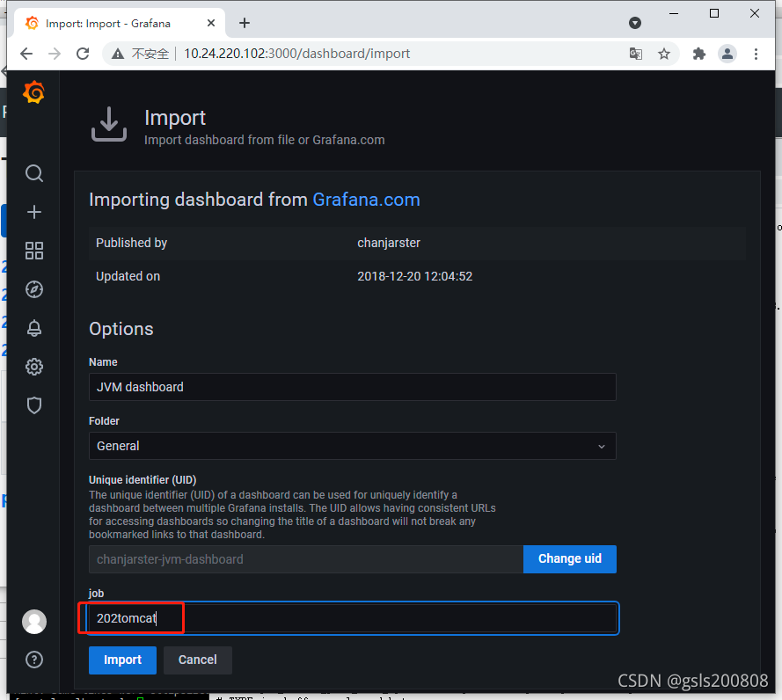Image resolution: width=782 pixels, height=700 pixels.
Task: Open the Create plus icon in sidebar
Action: tap(34, 212)
